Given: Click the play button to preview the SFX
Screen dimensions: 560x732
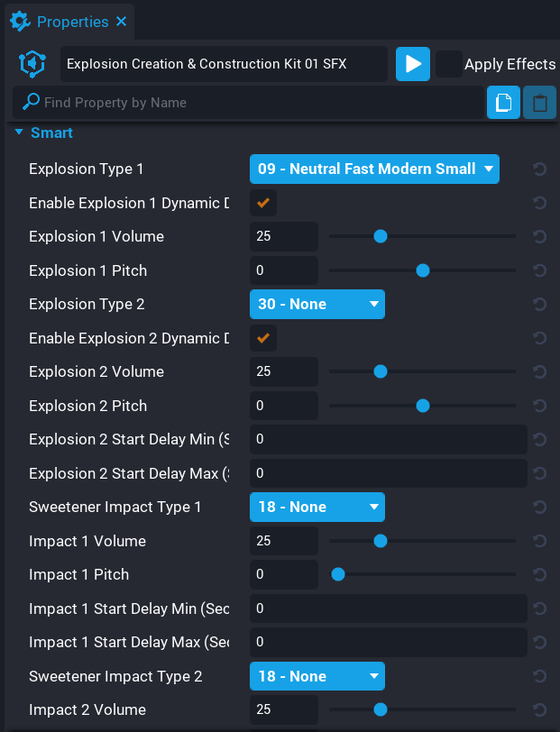Looking at the screenshot, I should (412, 64).
